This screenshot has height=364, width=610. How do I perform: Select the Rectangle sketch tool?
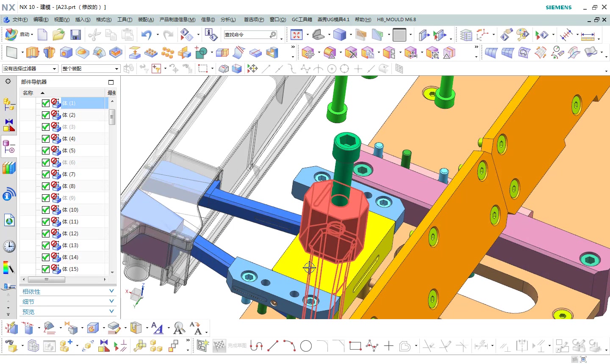[x=355, y=346]
